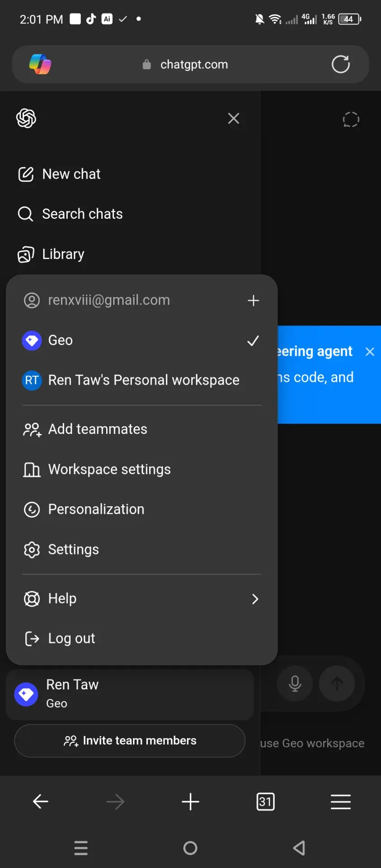The width and height of the screenshot is (381, 868).
Task: Tap Android recent apps button
Action: tap(81, 848)
